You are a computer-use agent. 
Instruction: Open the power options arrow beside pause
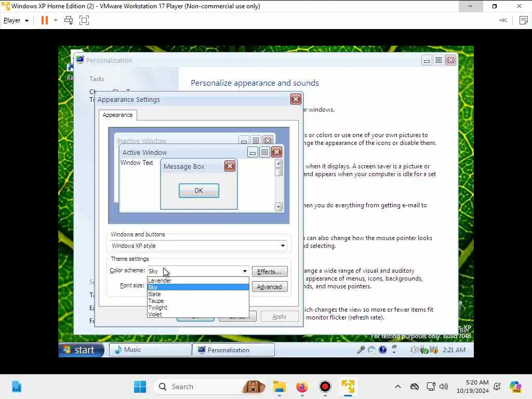[56, 20]
